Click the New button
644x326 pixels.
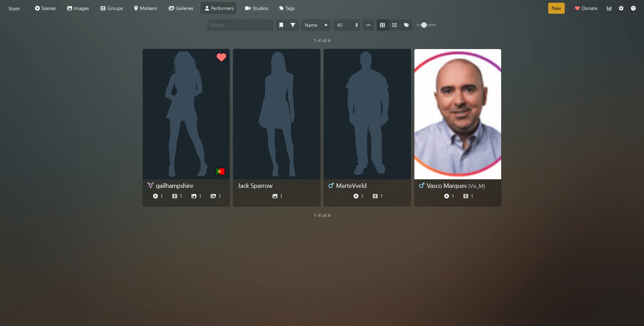coord(556,8)
